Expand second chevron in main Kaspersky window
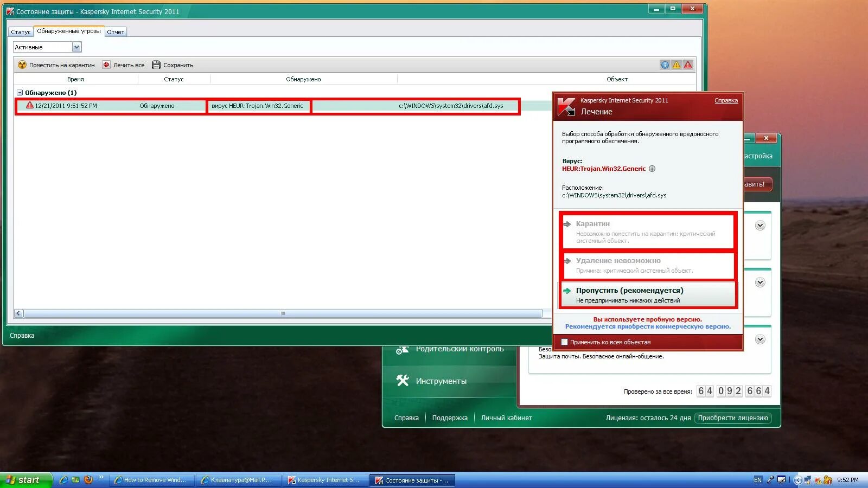The height and width of the screenshot is (488, 868). (x=760, y=282)
